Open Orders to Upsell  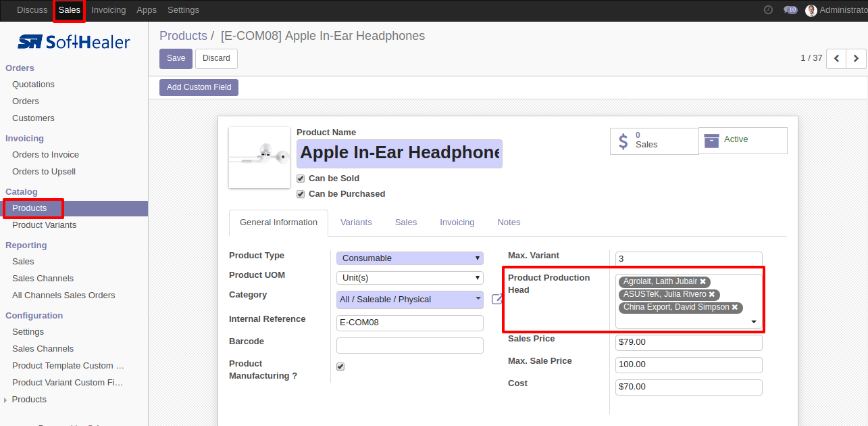(44, 172)
